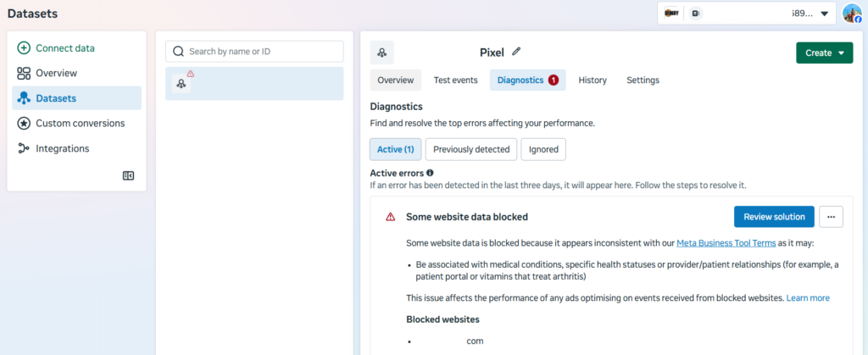Click the Some website data blocked heading
The image size is (868, 355).
click(467, 217)
